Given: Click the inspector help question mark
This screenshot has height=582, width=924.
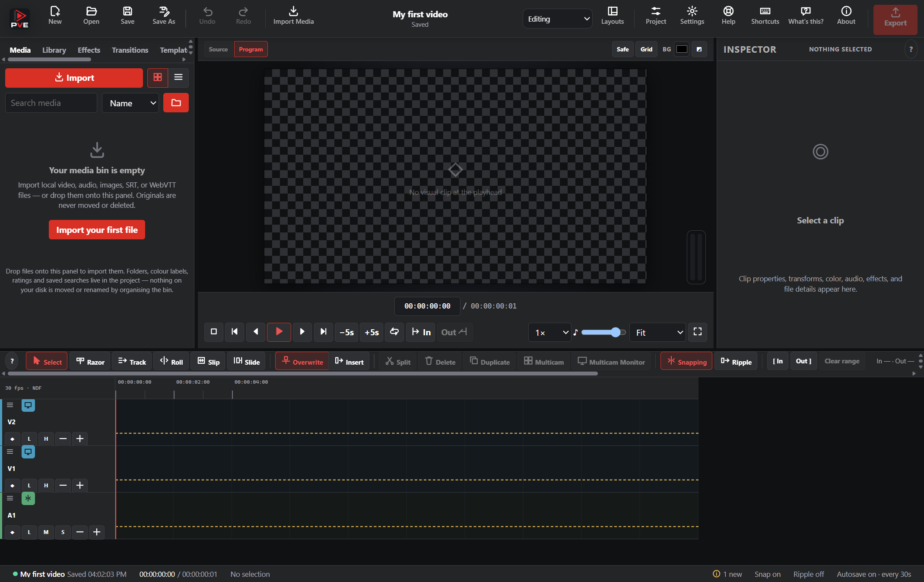Looking at the screenshot, I should coord(911,49).
